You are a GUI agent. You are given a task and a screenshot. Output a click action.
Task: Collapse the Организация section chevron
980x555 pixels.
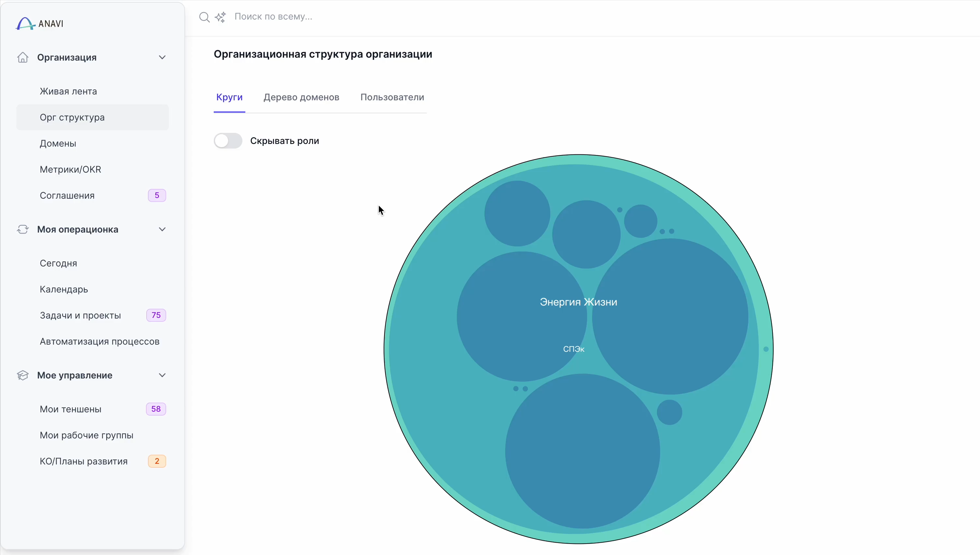pyautogui.click(x=162, y=58)
